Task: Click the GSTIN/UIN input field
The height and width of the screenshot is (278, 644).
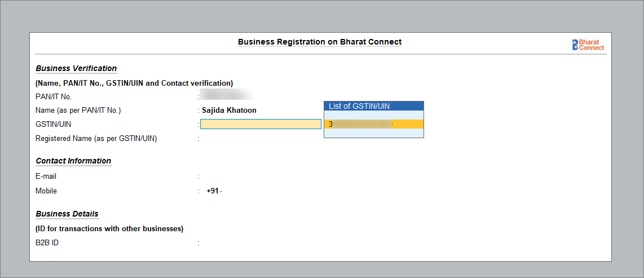Action: click(x=261, y=124)
